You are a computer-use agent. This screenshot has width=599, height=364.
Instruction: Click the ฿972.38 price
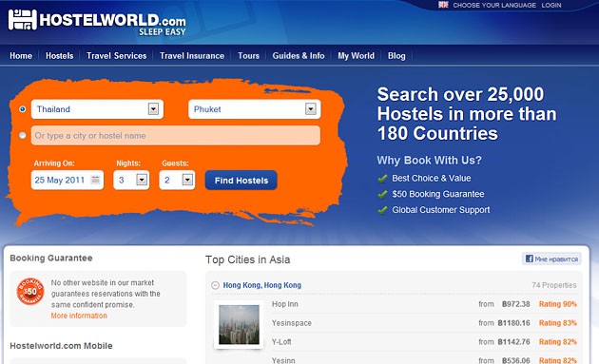coord(516,304)
